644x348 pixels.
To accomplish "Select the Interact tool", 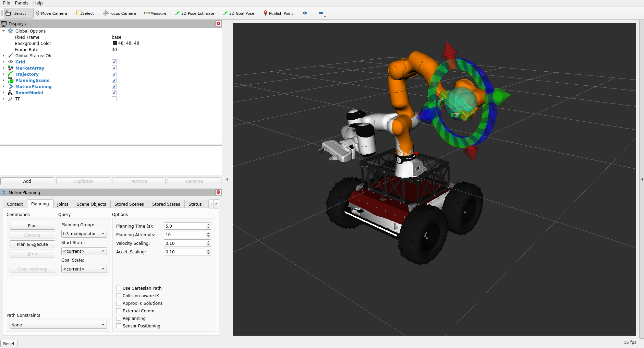I will (x=19, y=13).
